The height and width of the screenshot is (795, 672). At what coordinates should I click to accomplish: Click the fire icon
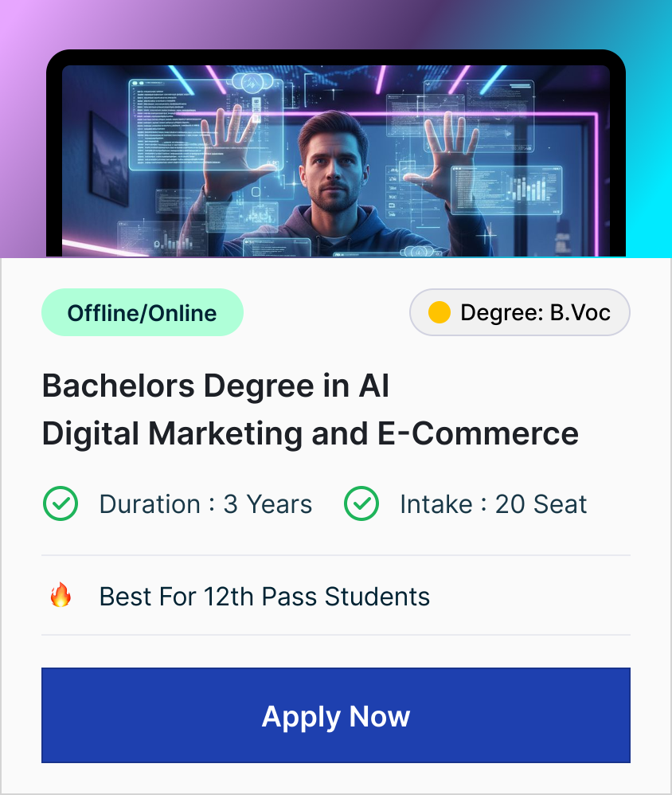tap(61, 595)
